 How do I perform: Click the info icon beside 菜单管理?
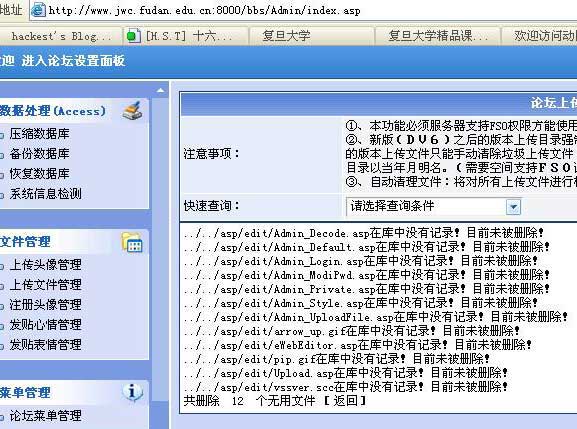click(x=132, y=392)
